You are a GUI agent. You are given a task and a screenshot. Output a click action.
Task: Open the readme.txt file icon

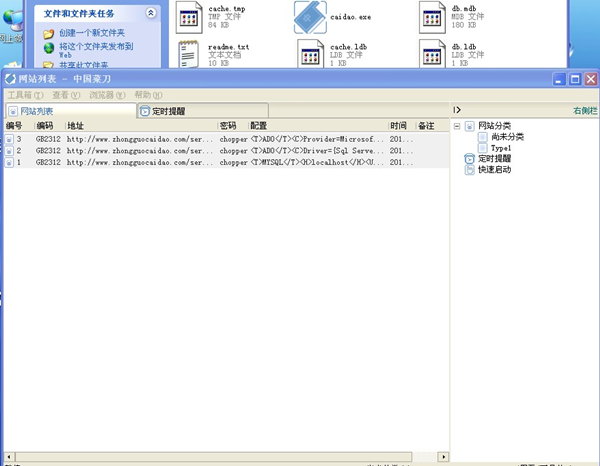pos(190,54)
